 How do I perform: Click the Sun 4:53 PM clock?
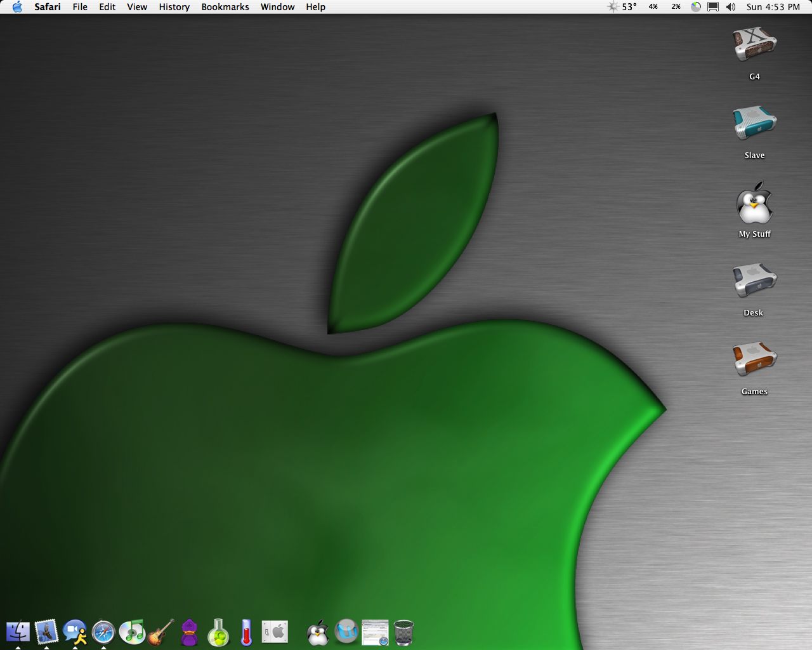pos(773,7)
